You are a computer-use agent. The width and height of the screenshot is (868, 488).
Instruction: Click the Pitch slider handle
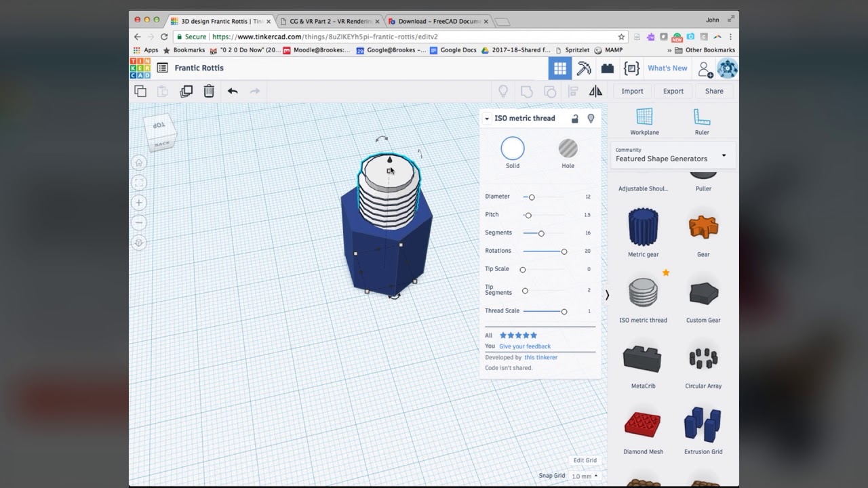[528, 216]
